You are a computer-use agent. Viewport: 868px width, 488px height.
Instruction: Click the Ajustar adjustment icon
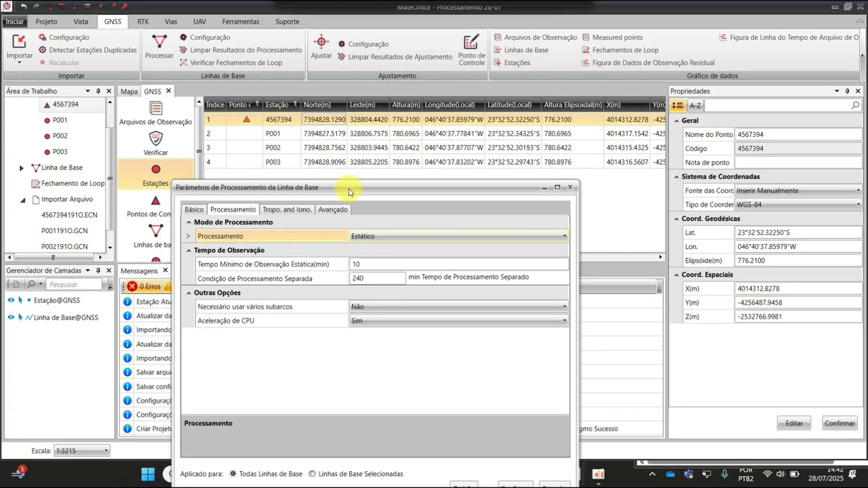pyautogui.click(x=321, y=46)
